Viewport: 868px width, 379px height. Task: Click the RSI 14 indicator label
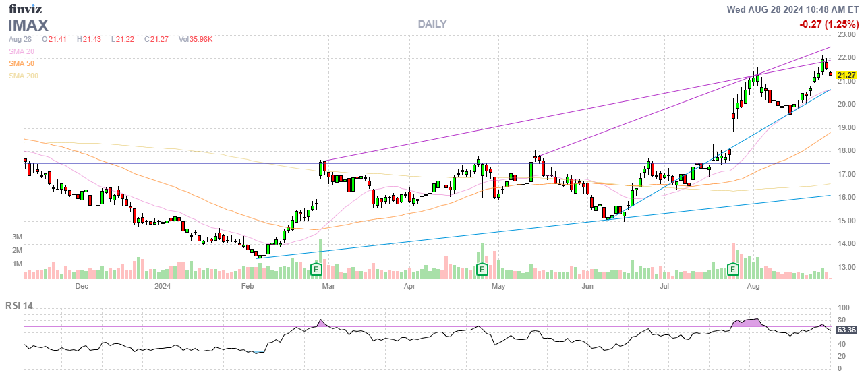(19, 306)
